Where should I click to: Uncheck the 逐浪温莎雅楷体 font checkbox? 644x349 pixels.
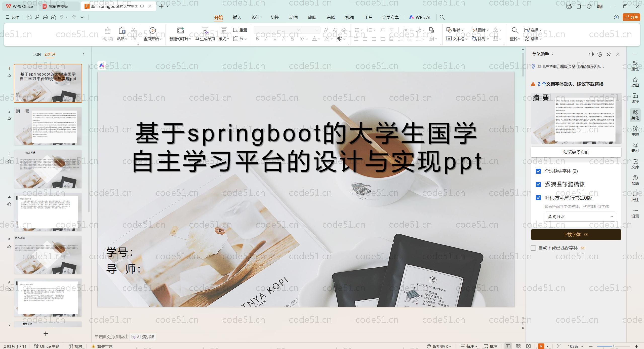pyautogui.click(x=538, y=185)
